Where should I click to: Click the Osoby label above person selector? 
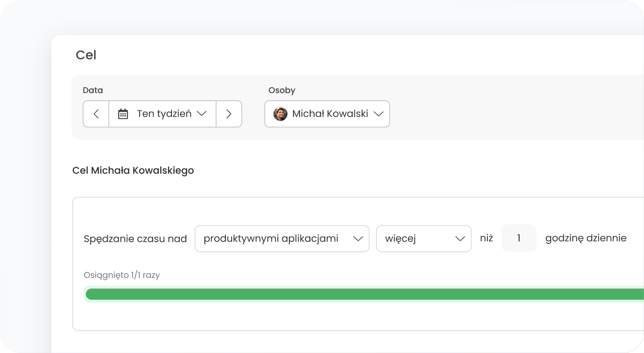[x=282, y=90]
